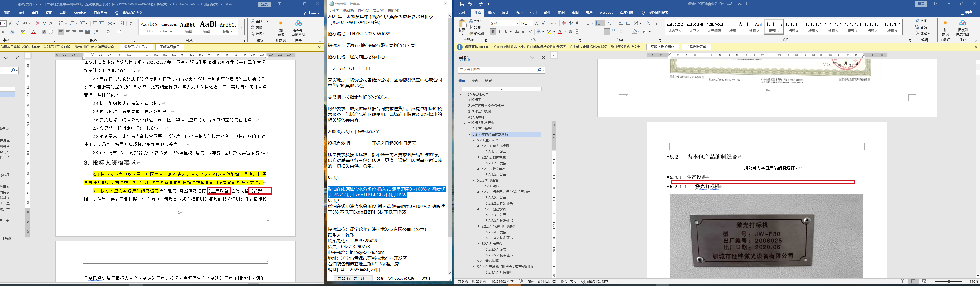Click Redo arrow in right Word window
The height and width of the screenshot is (286, 980).
tap(481, 4)
